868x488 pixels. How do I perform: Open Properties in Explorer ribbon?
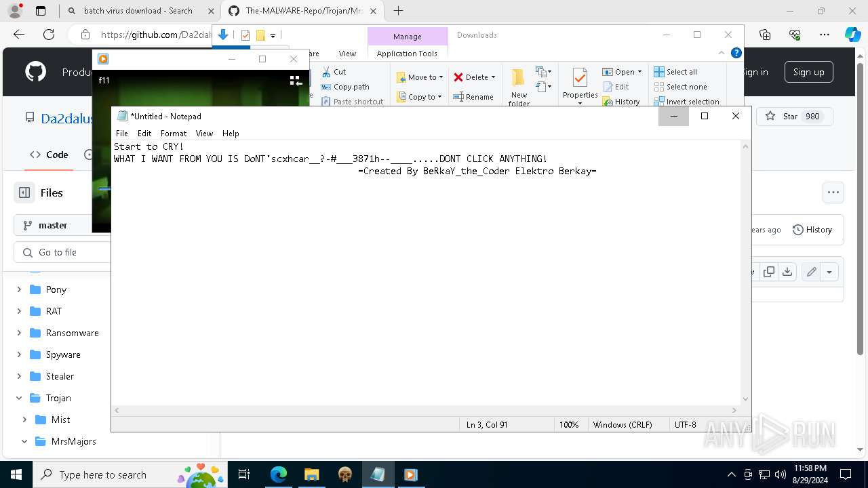click(580, 85)
